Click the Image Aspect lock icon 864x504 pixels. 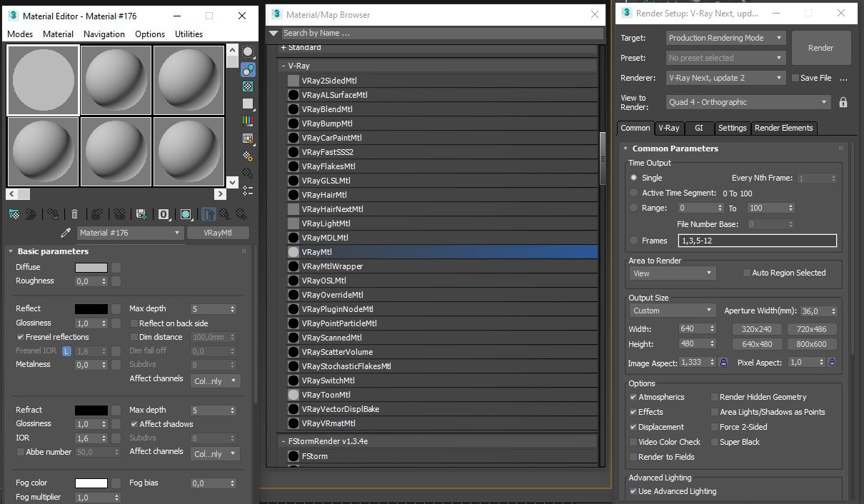(x=723, y=363)
